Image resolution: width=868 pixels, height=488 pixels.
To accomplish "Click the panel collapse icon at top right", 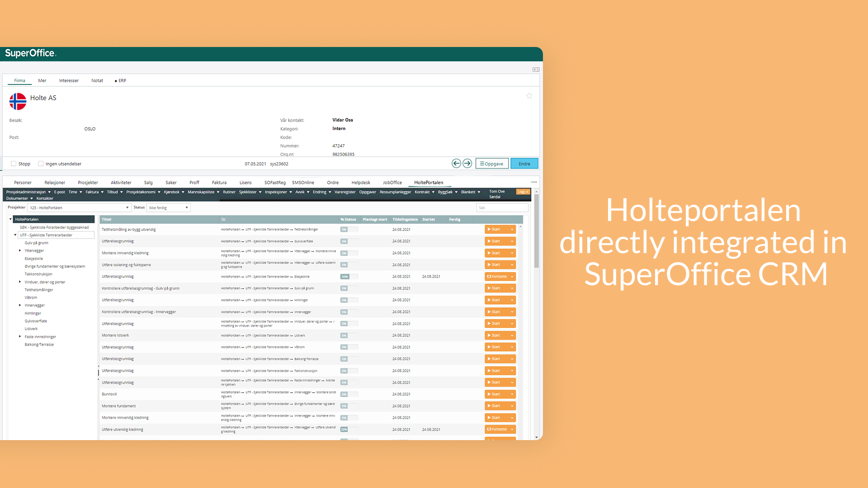I will pos(536,70).
